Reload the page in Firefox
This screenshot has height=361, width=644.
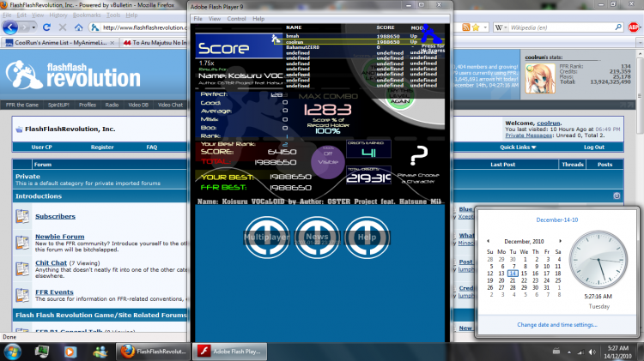click(46, 27)
